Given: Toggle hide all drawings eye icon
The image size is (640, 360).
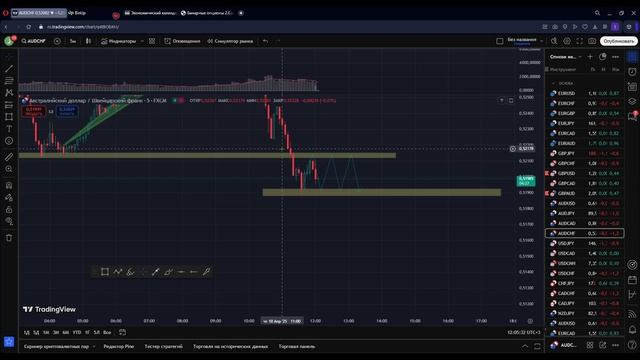Looking at the screenshot, I should click(9, 221).
